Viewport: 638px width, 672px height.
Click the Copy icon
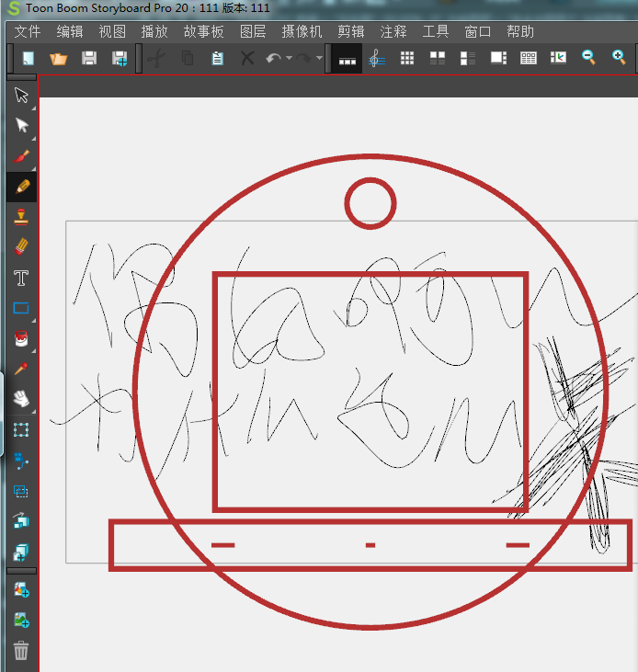188,58
